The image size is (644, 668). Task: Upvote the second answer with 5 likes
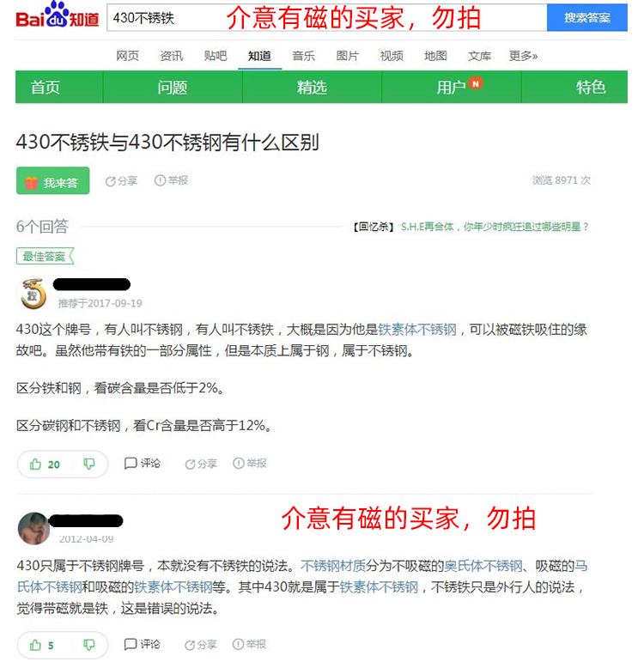click(x=42, y=645)
